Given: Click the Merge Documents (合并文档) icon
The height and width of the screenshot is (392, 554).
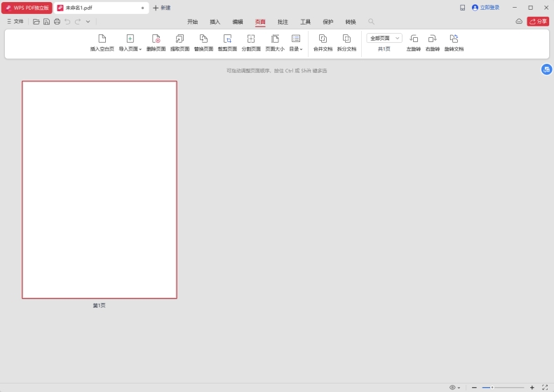Looking at the screenshot, I should (323, 39).
